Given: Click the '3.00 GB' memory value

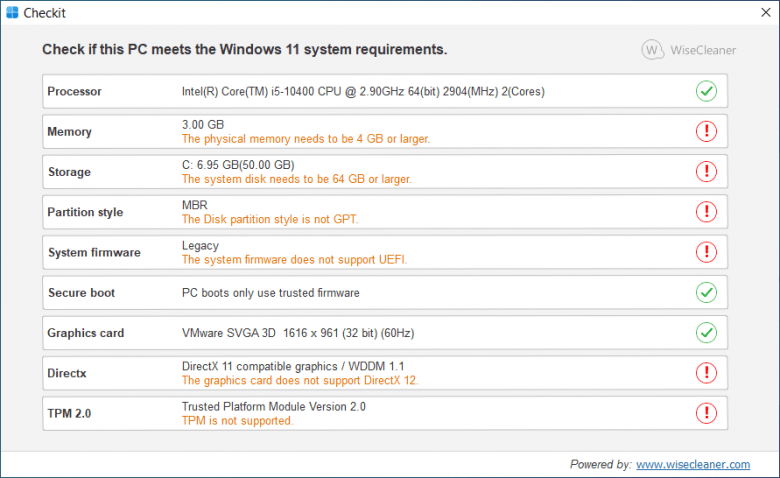Looking at the screenshot, I should 203,124.
